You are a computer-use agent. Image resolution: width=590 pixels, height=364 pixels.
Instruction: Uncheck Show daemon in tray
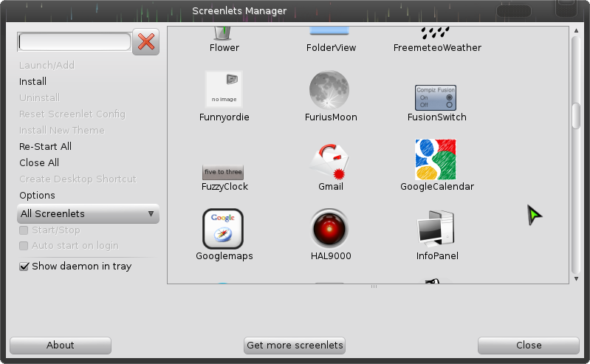point(24,267)
